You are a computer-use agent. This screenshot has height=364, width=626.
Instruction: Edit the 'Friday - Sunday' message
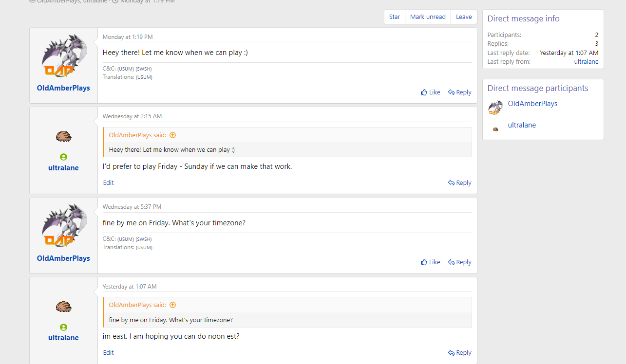pyautogui.click(x=109, y=183)
